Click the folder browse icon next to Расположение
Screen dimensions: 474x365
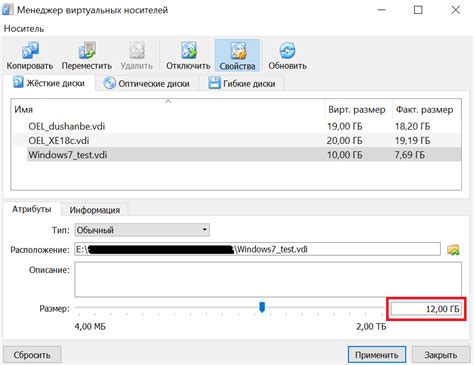click(453, 249)
